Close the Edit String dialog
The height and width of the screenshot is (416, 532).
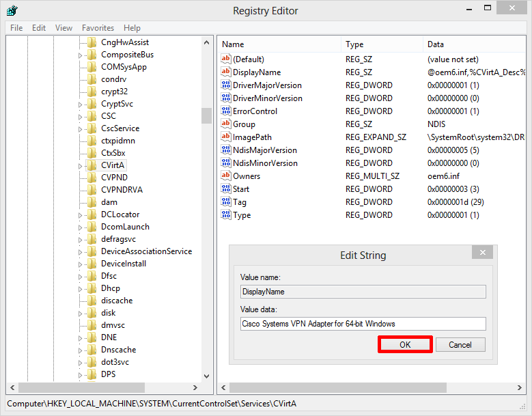482,252
